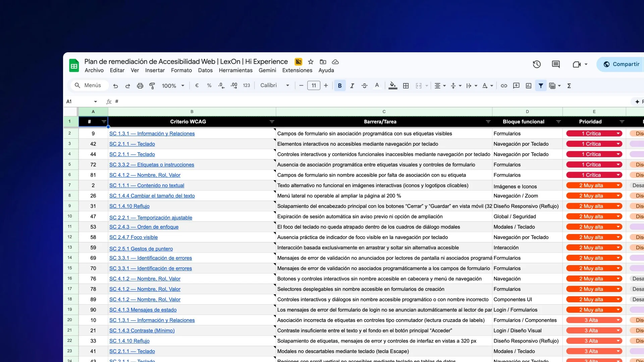Image resolution: width=644 pixels, height=362 pixels.
Task: Redo the last action
Action: pyautogui.click(x=128, y=86)
